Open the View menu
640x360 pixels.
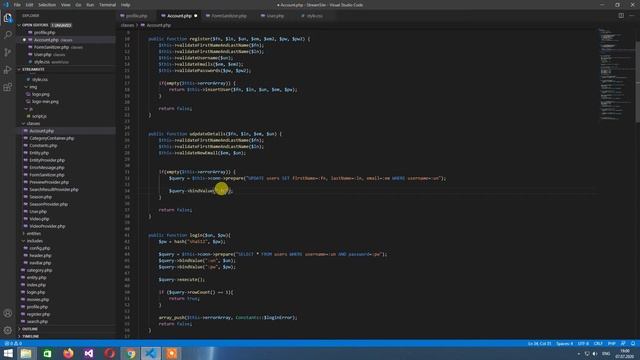click(65, 5)
